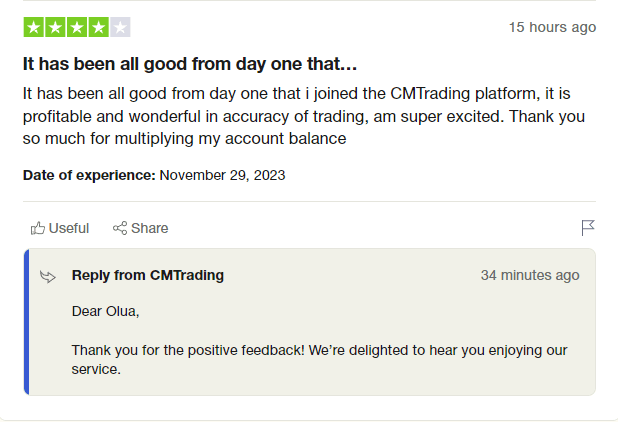
Task: Click the reply arrow icon
Action: (47, 276)
